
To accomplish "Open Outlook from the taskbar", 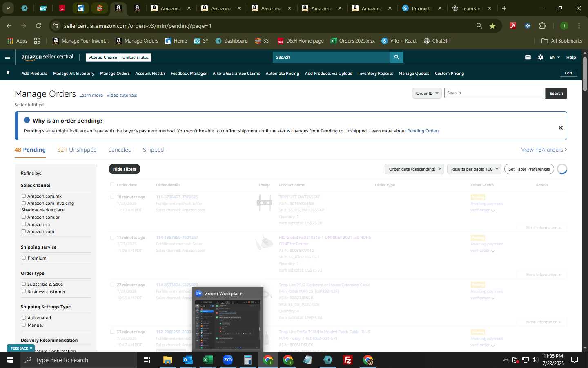I will [x=188, y=360].
